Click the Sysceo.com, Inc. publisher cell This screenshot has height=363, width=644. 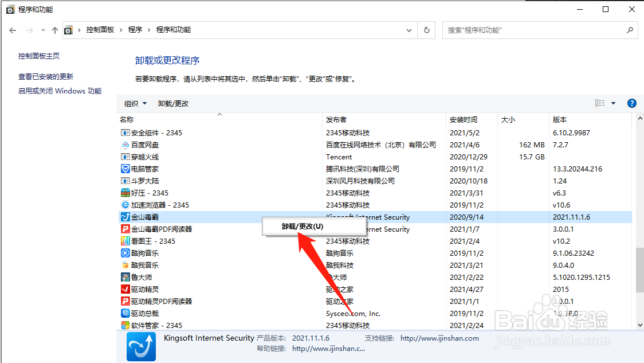pyautogui.click(x=353, y=313)
